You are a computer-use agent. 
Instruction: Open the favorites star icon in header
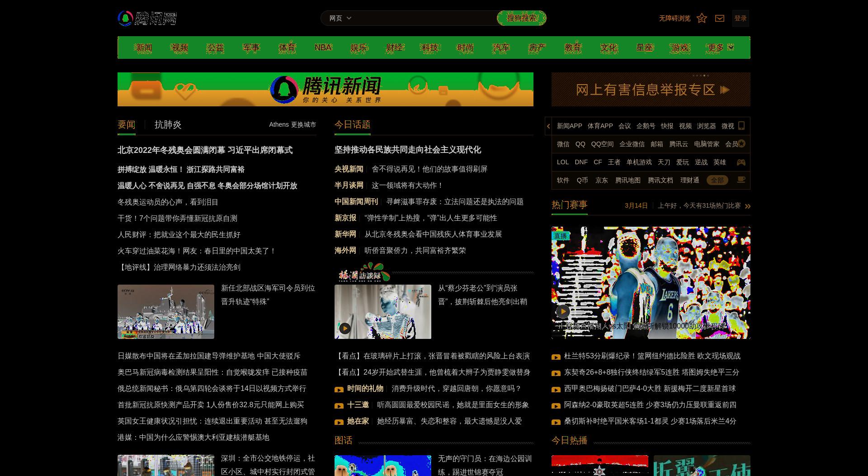point(702,18)
